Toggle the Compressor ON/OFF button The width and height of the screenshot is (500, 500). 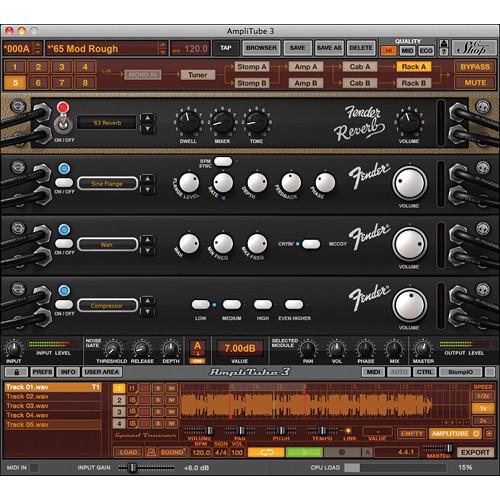tap(64, 304)
